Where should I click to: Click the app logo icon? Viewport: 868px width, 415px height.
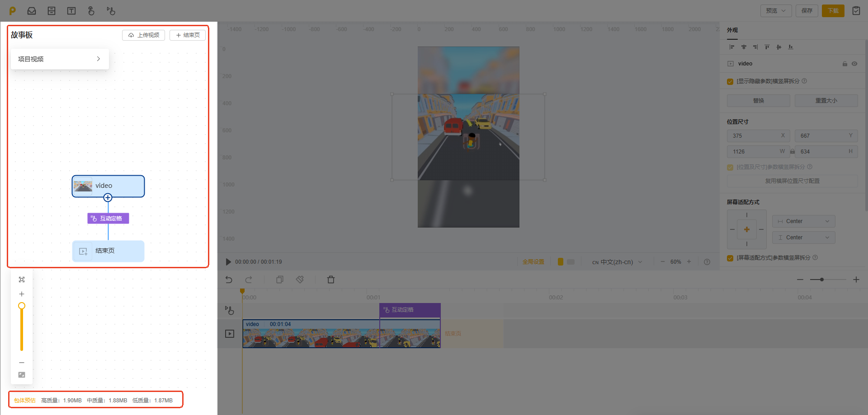pos(13,10)
